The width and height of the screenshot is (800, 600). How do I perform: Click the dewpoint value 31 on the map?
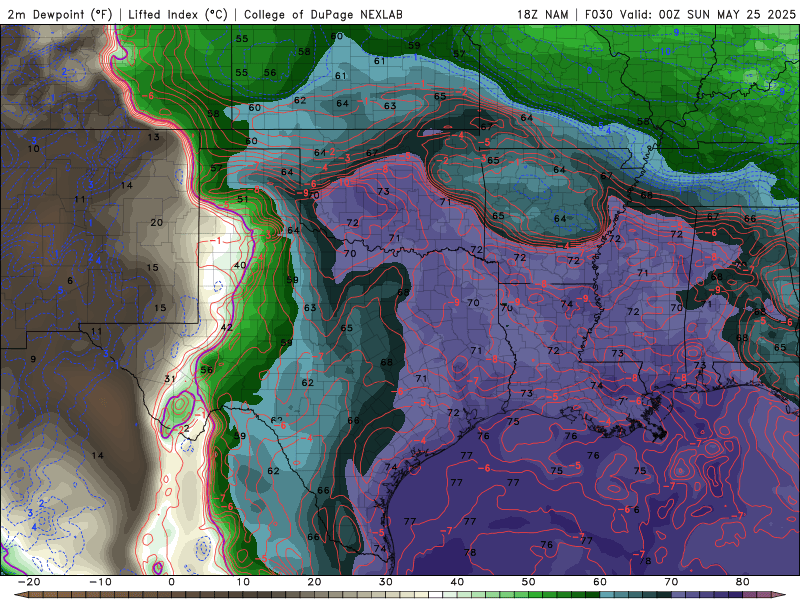tap(170, 379)
